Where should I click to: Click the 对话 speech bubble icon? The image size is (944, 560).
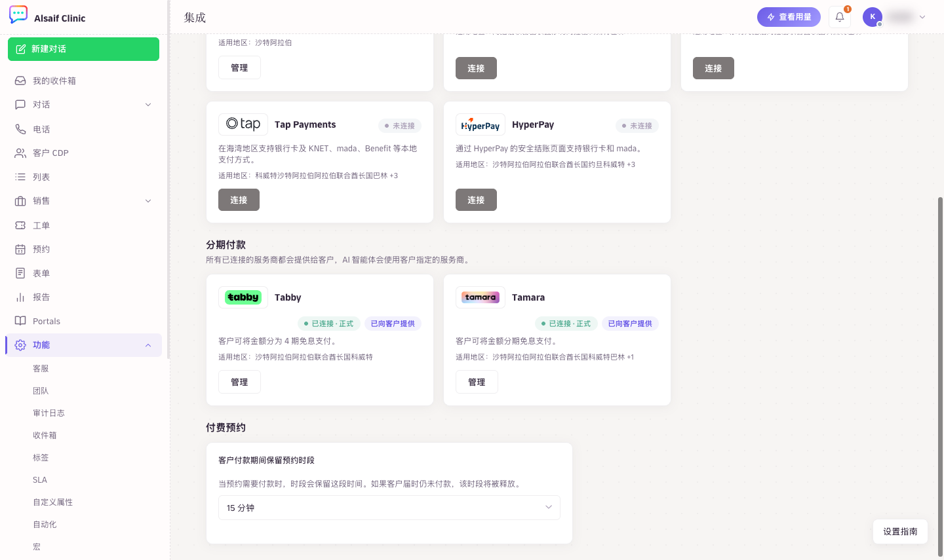(20, 105)
